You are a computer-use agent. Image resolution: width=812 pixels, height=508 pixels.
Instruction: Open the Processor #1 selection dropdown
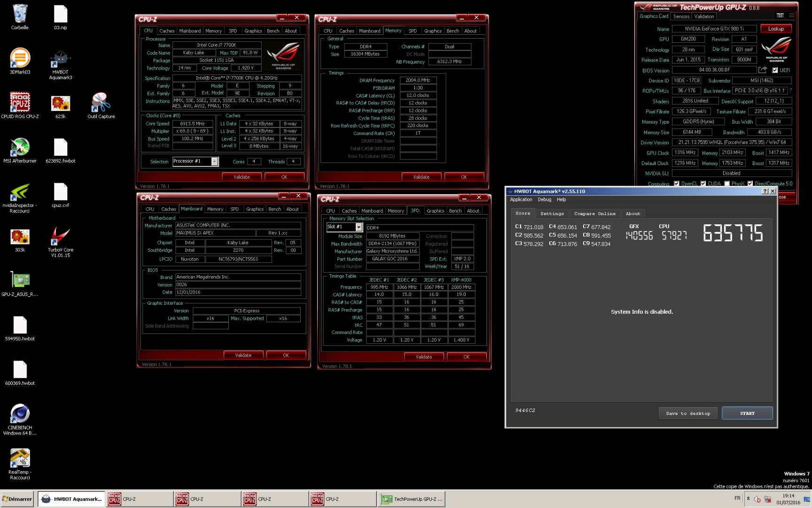click(215, 161)
